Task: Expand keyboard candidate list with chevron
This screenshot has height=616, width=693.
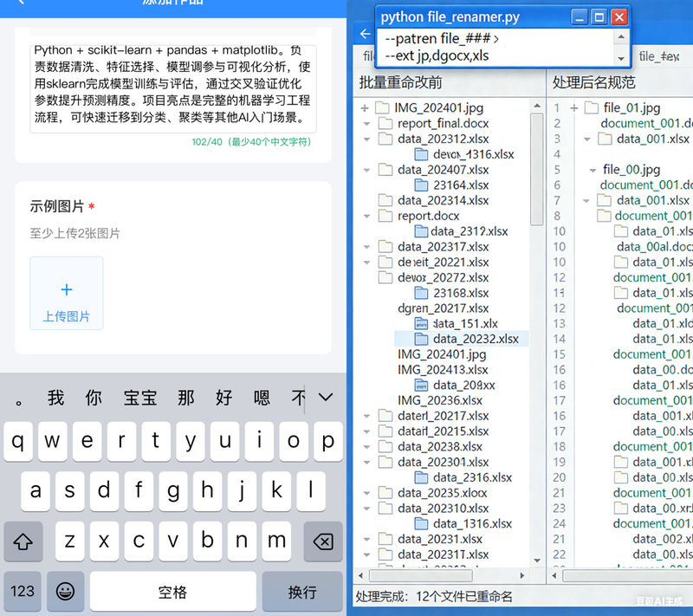Action: (326, 398)
